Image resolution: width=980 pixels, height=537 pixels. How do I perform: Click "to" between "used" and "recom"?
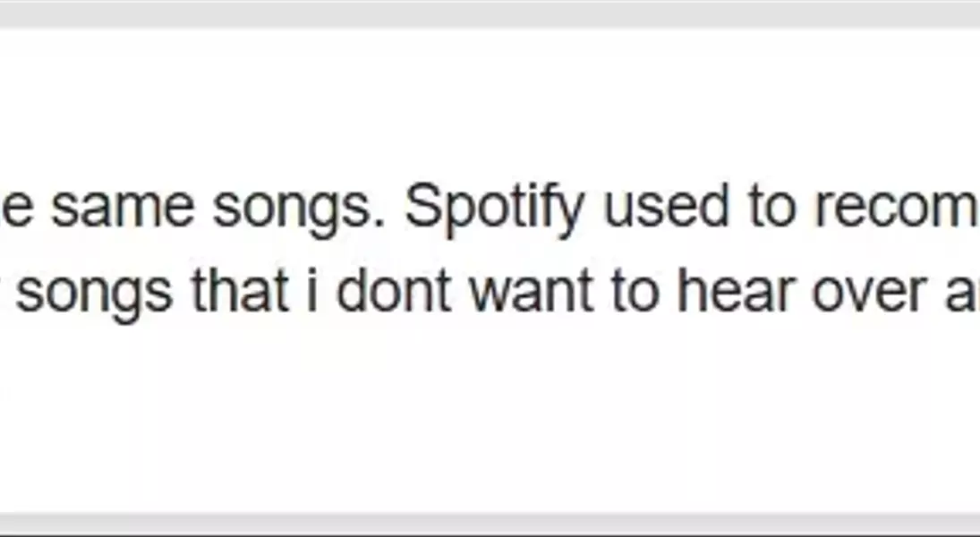click(771, 208)
